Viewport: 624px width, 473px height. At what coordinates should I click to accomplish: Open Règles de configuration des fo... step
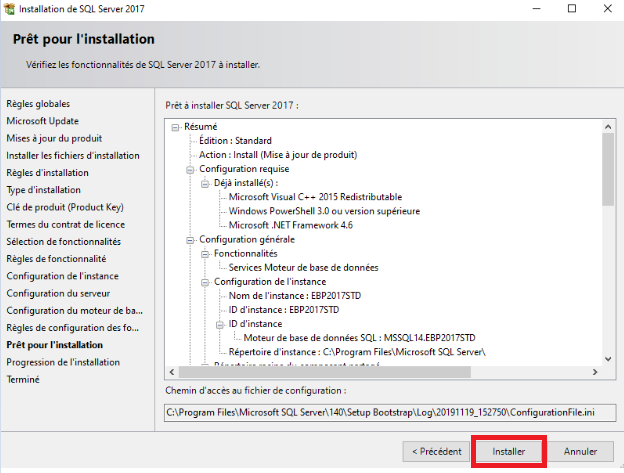pyautogui.click(x=72, y=328)
